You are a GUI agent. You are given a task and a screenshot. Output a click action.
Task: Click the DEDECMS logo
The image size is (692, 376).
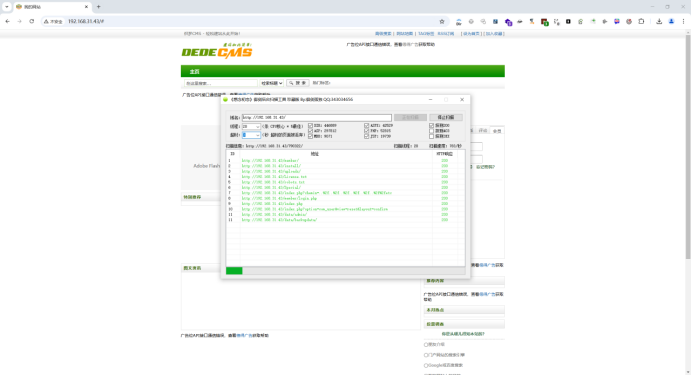(217, 51)
